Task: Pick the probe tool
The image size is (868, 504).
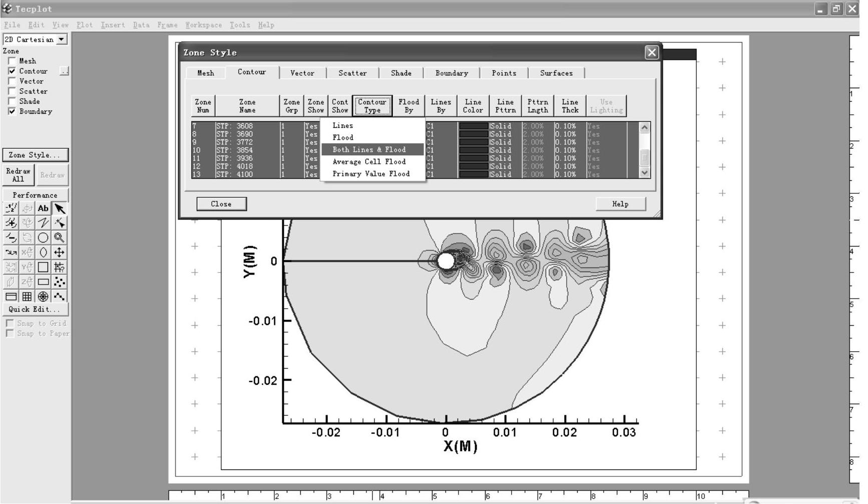Action: click(x=59, y=267)
